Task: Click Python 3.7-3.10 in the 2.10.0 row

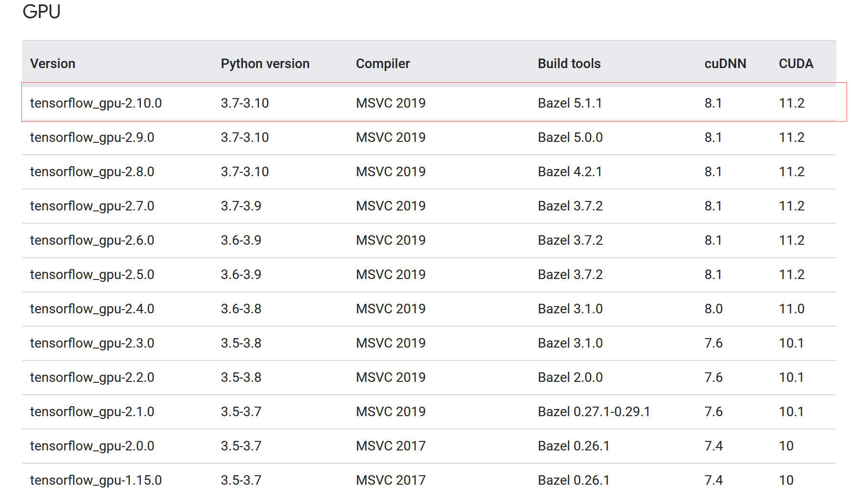Action: pyautogui.click(x=244, y=103)
